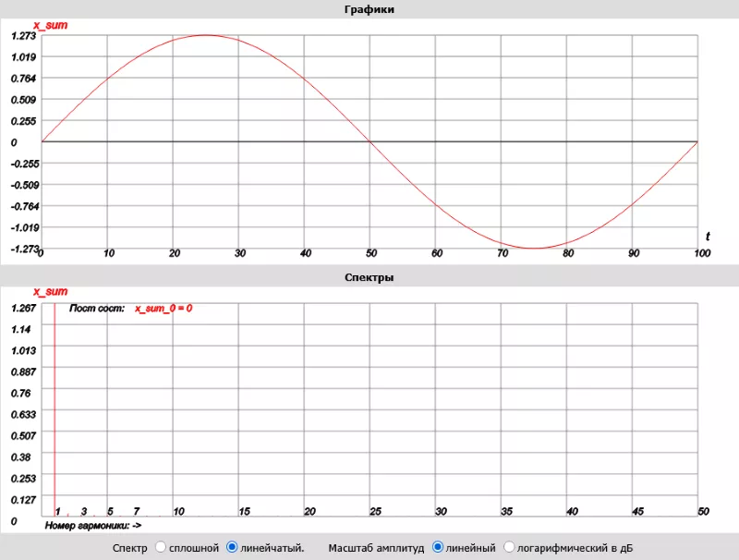Click the sine wave peak near t=25
Viewport: 739px width, 560px height.
coord(206,35)
